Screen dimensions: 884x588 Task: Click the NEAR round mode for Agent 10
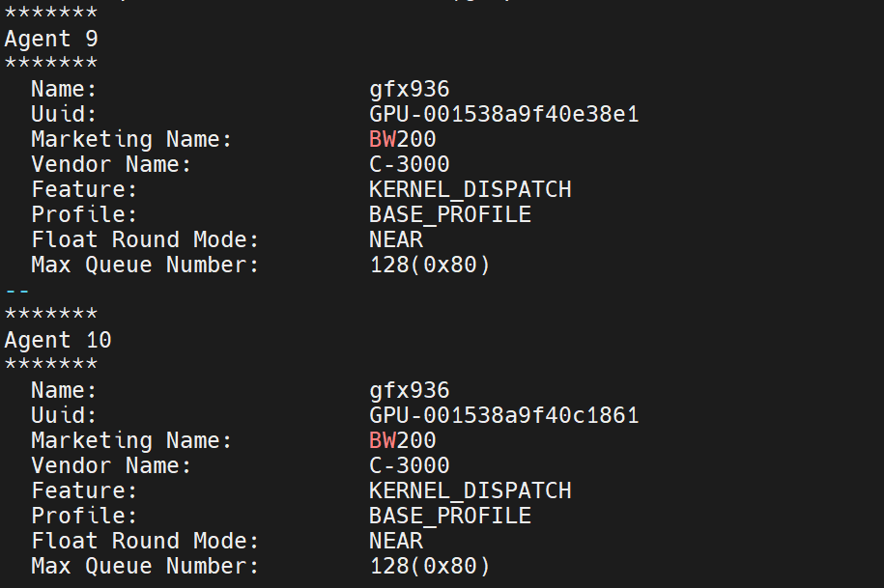pos(396,542)
